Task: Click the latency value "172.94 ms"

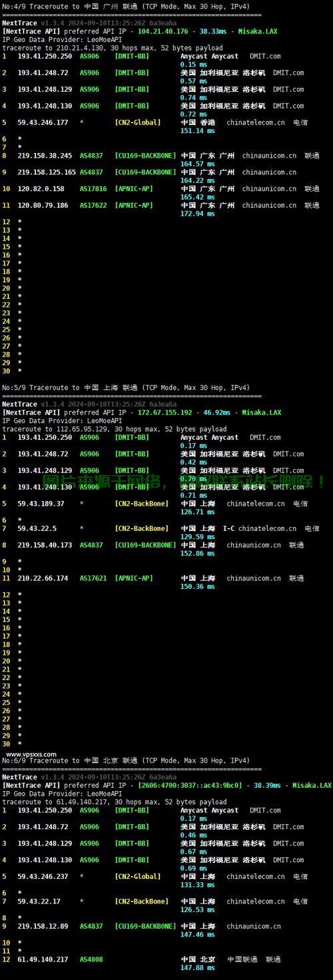Action: click(x=198, y=214)
